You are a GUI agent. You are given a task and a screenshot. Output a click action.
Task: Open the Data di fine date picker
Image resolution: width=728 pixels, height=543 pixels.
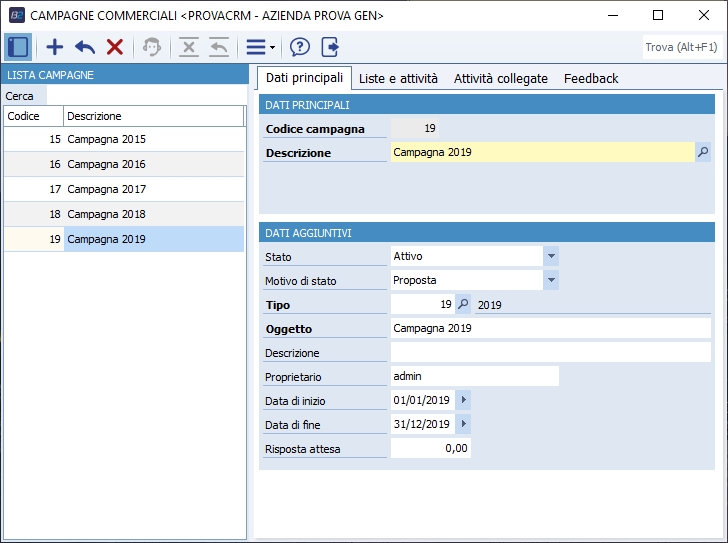(462, 424)
